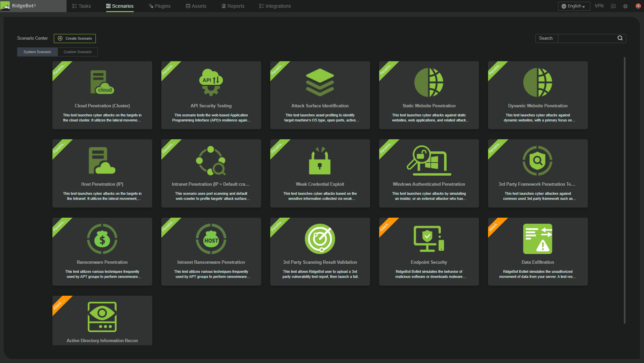Open the Active Directory Information Recon icon
Image resolution: width=644 pixels, height=363 pixels.
(x=102, y=317)
